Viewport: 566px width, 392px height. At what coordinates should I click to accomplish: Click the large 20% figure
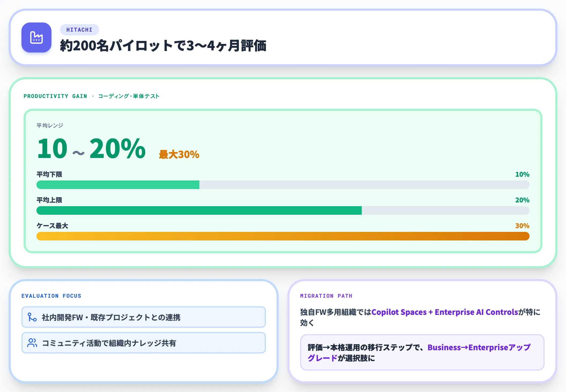coord(117,148)
